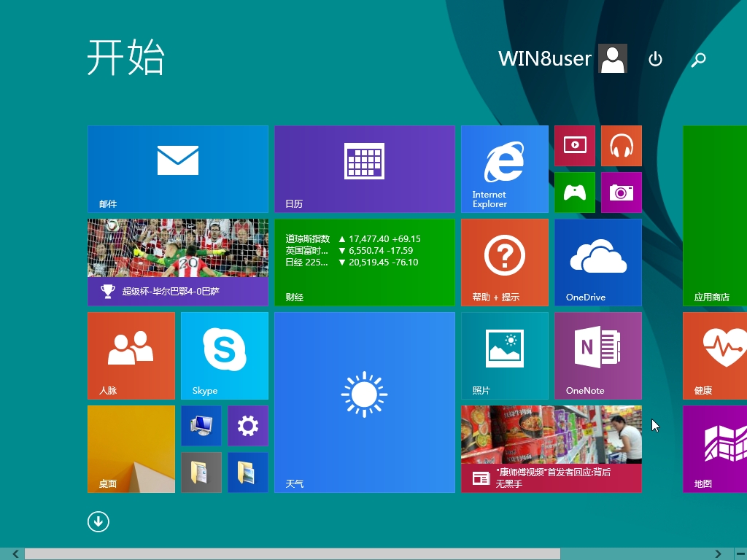The width and height of the screenshot is (747, 560).
Task: Click the zoom-out minus button
Action: [741, 554]
